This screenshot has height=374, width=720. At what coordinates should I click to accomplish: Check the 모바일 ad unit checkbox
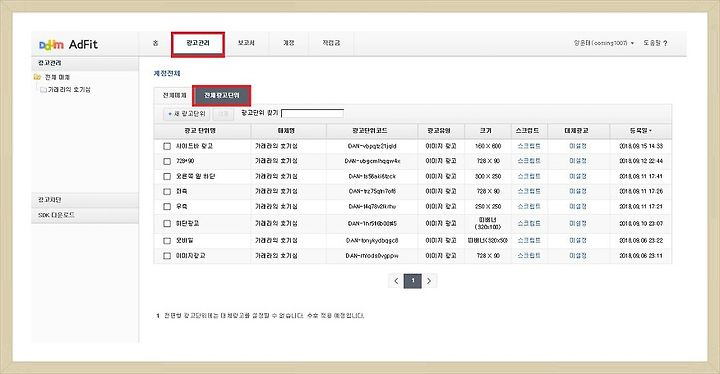tap(167, 241)
